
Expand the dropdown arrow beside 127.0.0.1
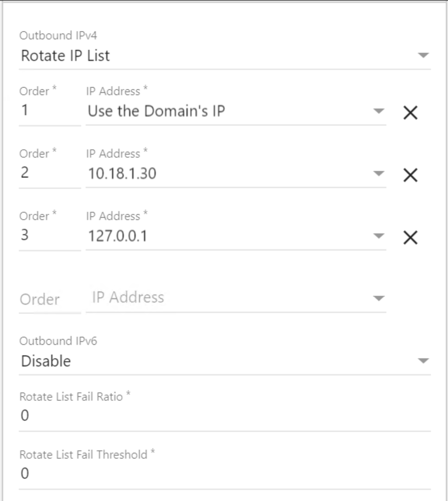378,237
